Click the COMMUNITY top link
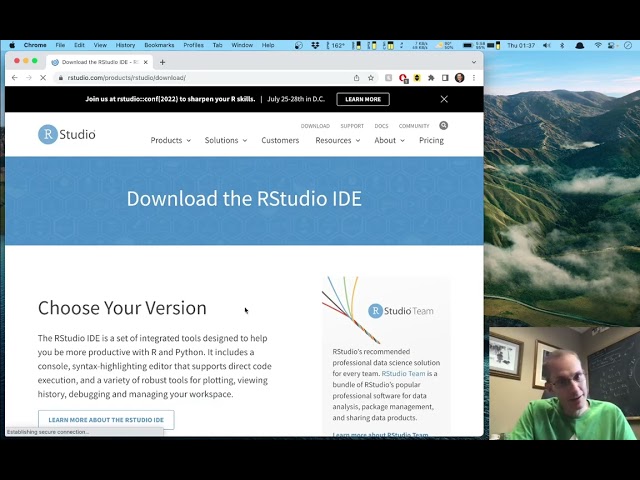This screenshot has height=480, width=640. click(414, 126)
